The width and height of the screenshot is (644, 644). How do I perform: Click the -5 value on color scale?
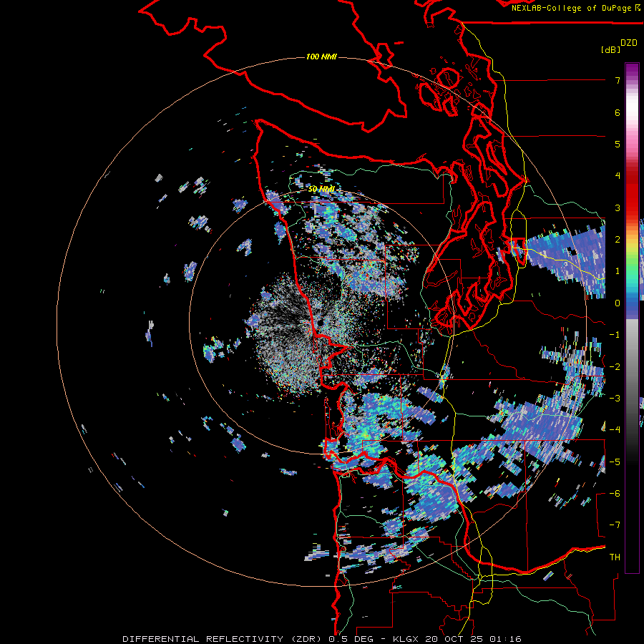pyautogui.click(x=615, y=462)
